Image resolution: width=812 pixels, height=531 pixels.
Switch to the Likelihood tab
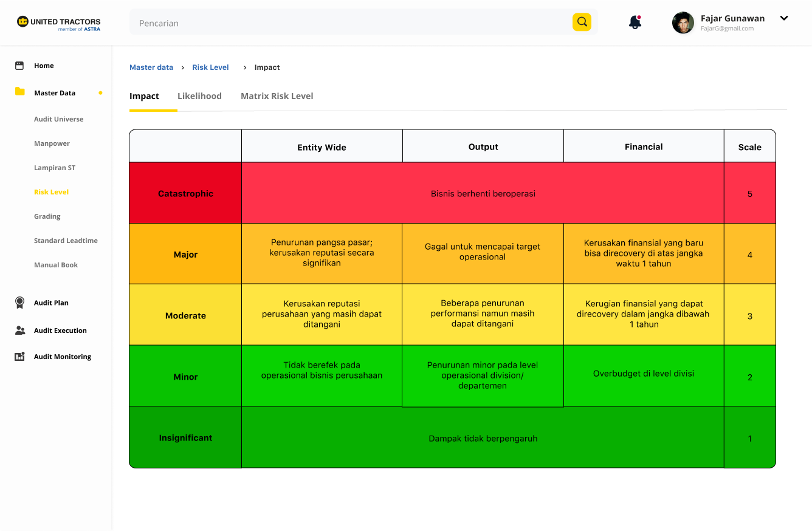(199, 96)
